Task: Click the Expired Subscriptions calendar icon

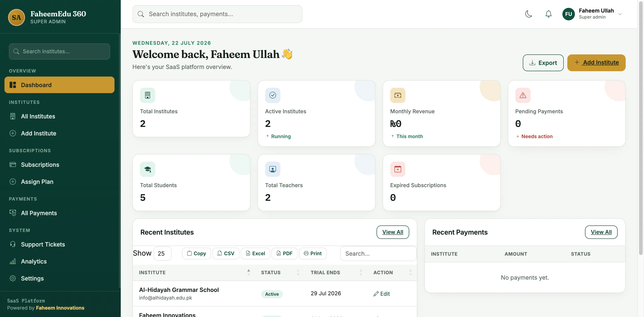Action: pyautogui.click(x=398, y=169)
